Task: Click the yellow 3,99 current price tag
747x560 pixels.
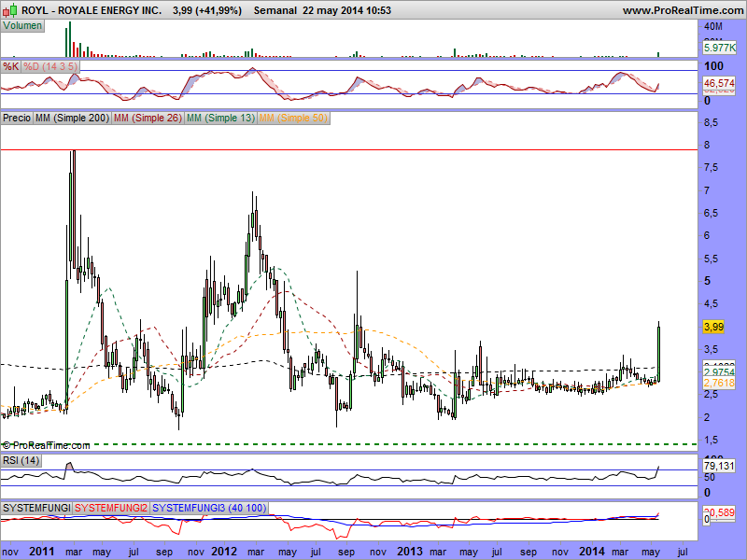Action: [713, 327]
